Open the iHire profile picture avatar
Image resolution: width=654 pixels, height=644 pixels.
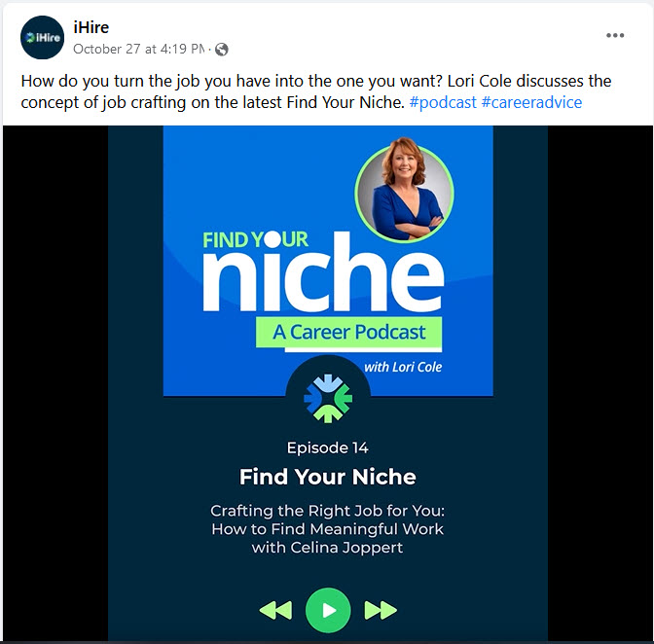[42, 38]
